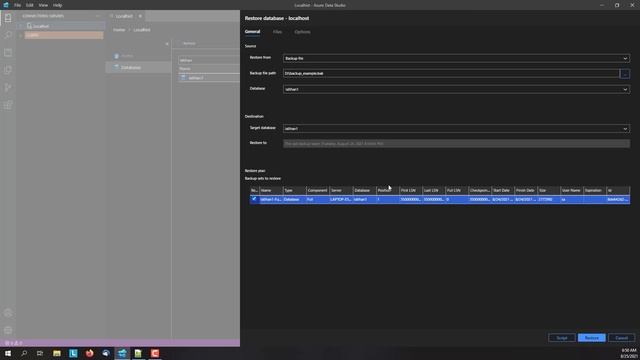
Task: Open the Search view in activity bar
Action: coord(8,35)
